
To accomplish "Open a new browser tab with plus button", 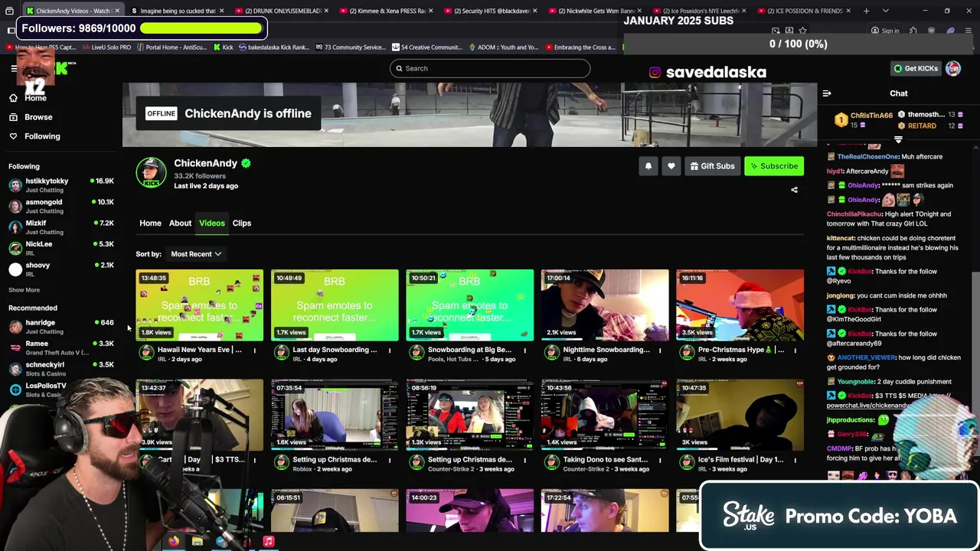I will (x=866, y=11).
